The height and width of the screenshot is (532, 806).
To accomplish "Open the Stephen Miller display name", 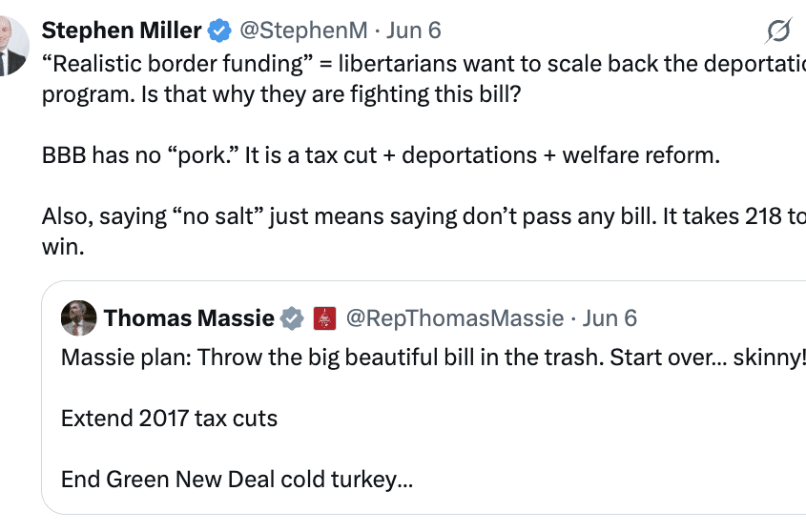I will pos(121,31).
